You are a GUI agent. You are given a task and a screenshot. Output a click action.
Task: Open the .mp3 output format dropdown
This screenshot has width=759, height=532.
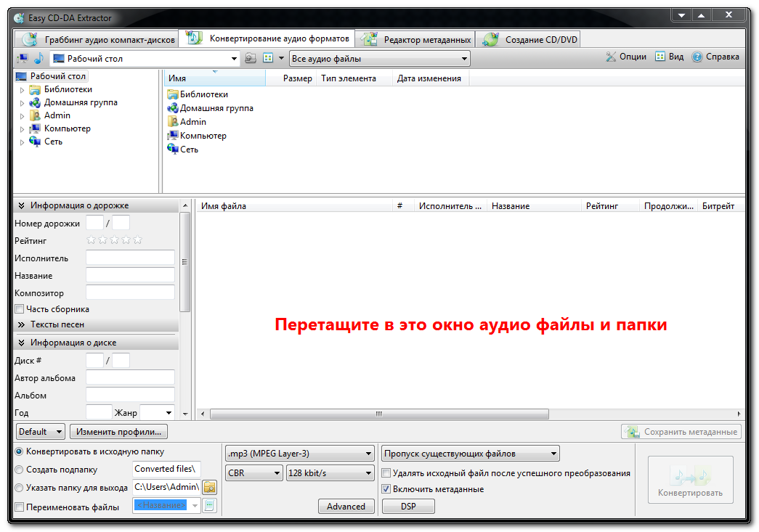click(299, 454)
